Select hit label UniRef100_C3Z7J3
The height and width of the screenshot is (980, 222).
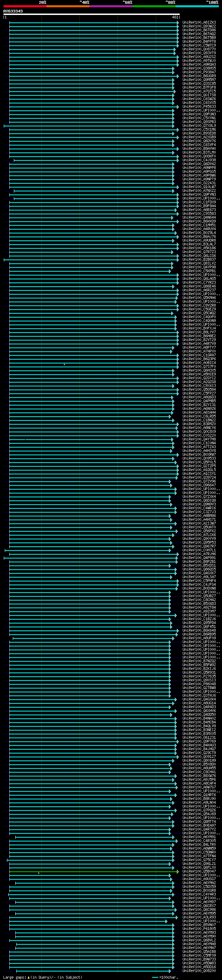[199, 512]
